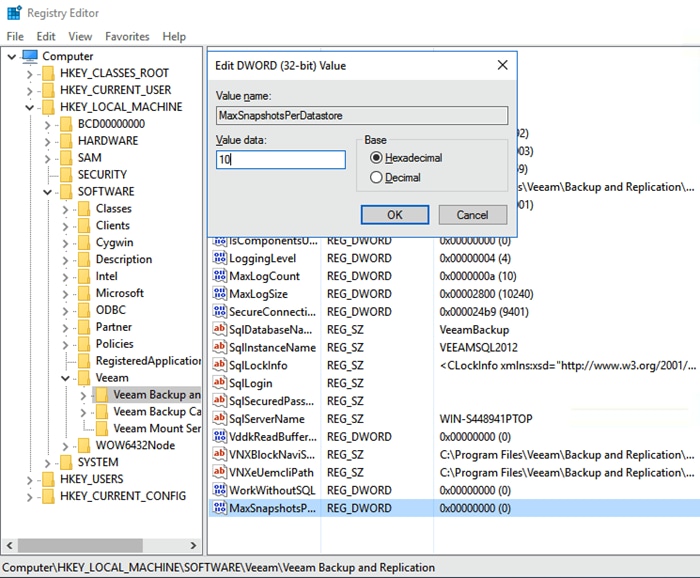Click the VeeamBackup data value
This screenshot has height=578, width=700.
(474, 329)
